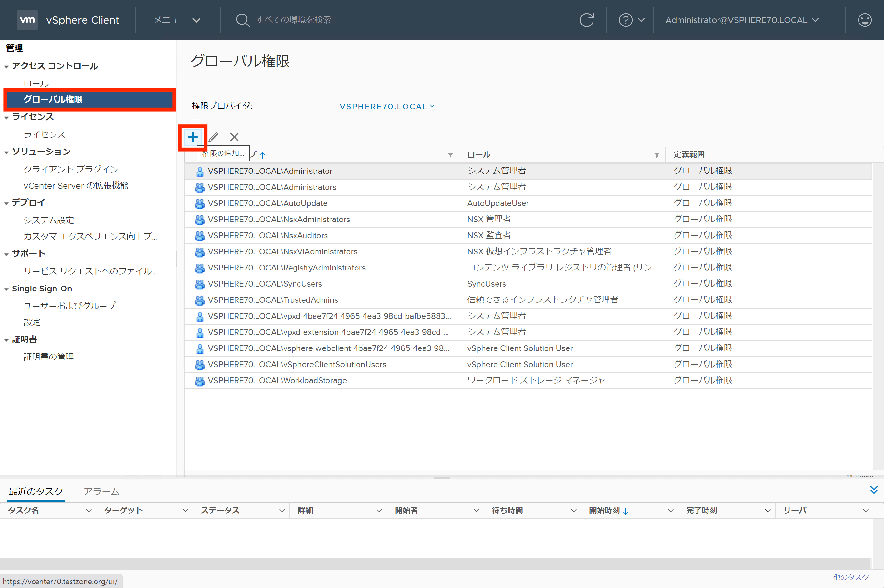
Task: Click the 他のタスク link
Action: pos(851,577)
